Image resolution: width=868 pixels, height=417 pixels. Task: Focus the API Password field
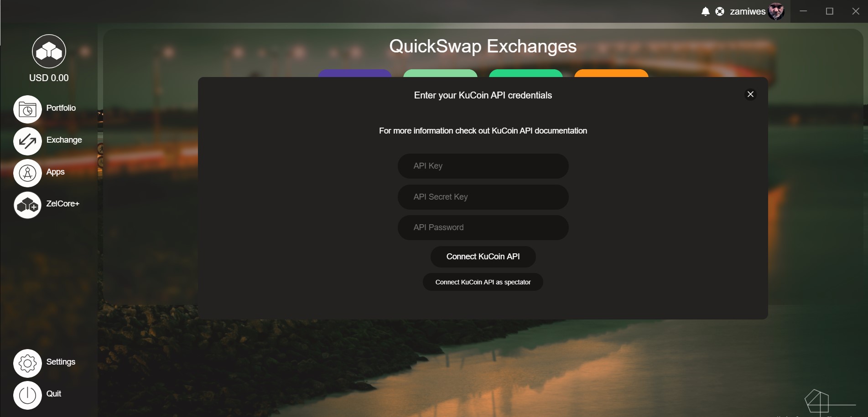point(483,227)
